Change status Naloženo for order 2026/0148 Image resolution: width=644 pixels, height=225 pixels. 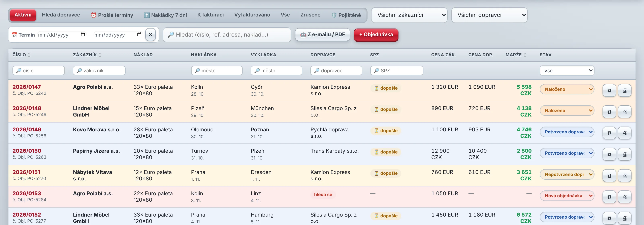[567, 110]
